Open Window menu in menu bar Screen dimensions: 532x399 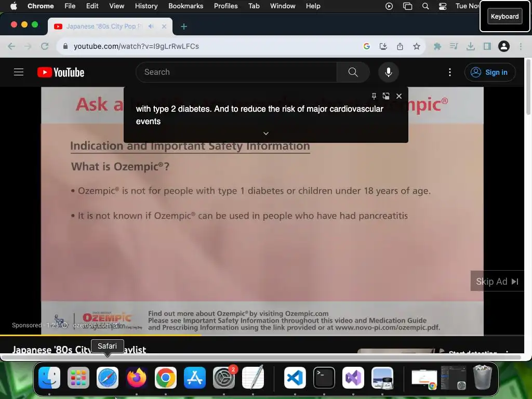pyautogui.click(x=283, y=6)
